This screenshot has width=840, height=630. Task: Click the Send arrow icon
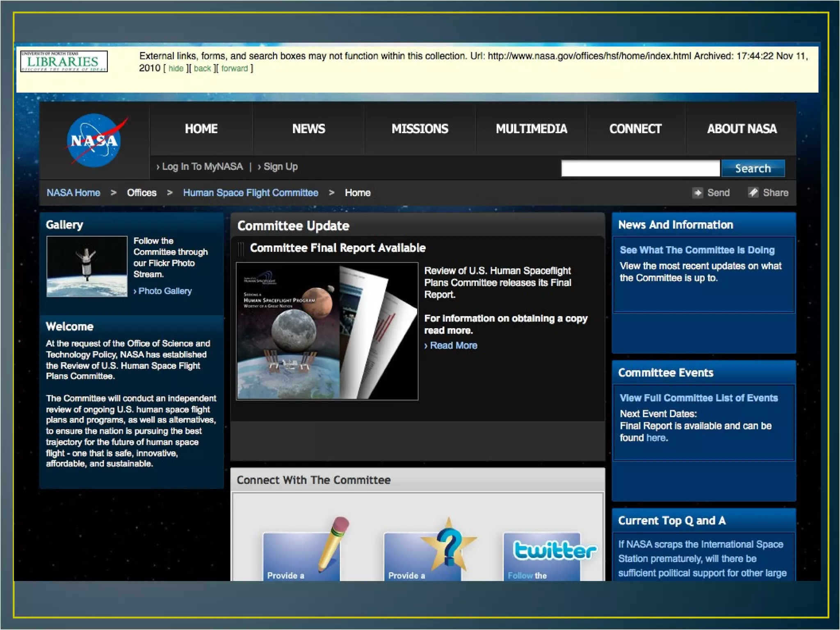(697, 193)
